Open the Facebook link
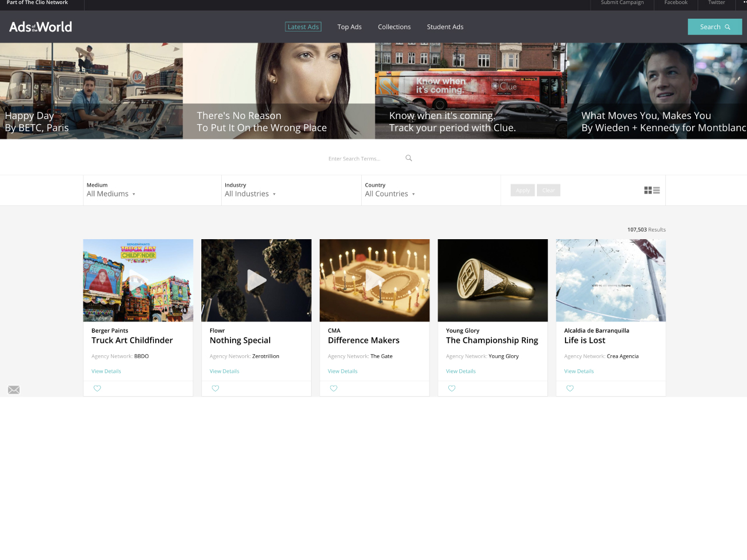 coord(676,3)
